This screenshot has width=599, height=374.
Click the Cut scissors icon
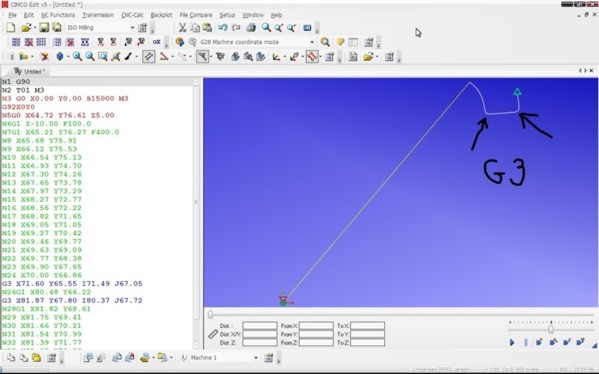point(183,28)
